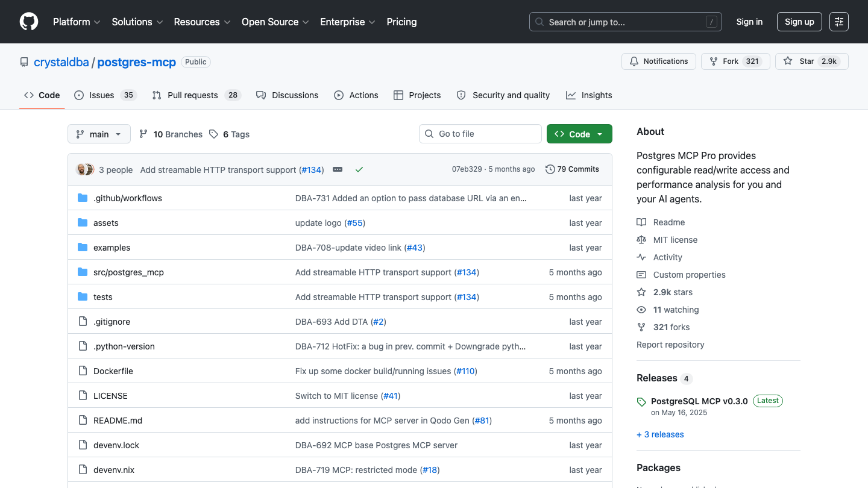Click the Star button
The image size is (868, 488).
click(812, 61)
